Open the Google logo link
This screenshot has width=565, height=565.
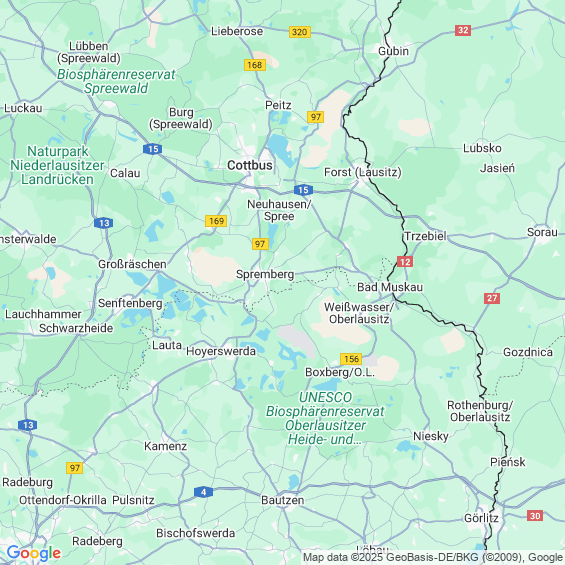click(34, 553)
